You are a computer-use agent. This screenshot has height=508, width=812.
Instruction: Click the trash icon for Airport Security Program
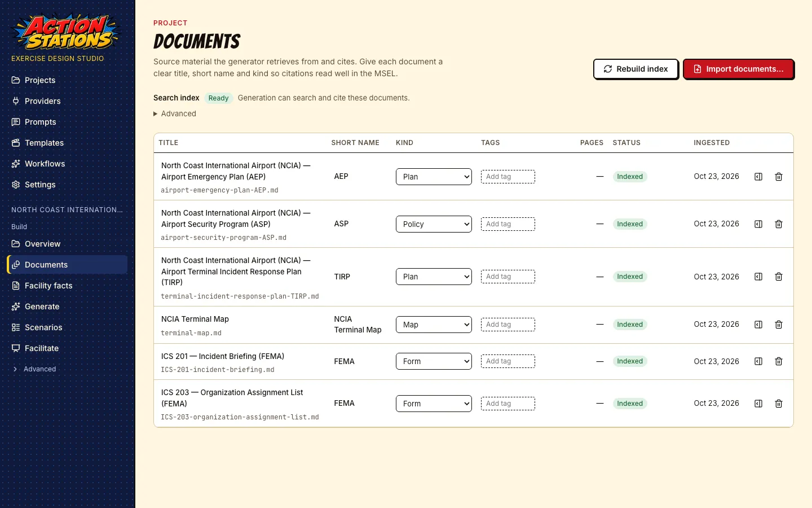tap(779, 224)
